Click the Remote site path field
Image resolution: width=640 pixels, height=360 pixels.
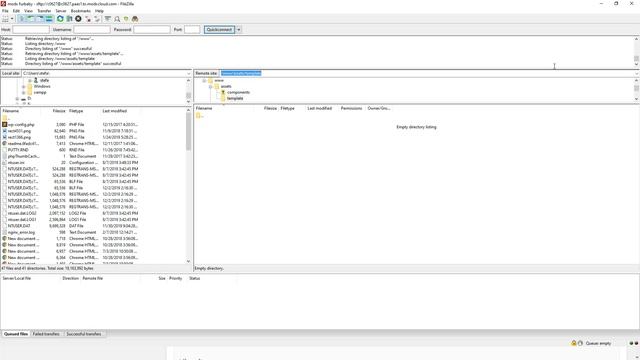(x=427, y=73)
